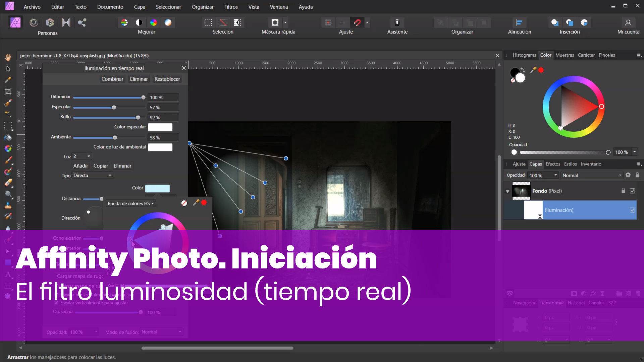The height and width of the screenshot is (362, 644).
Task: Click the Restablecer button
Action: tap(167, 79)
